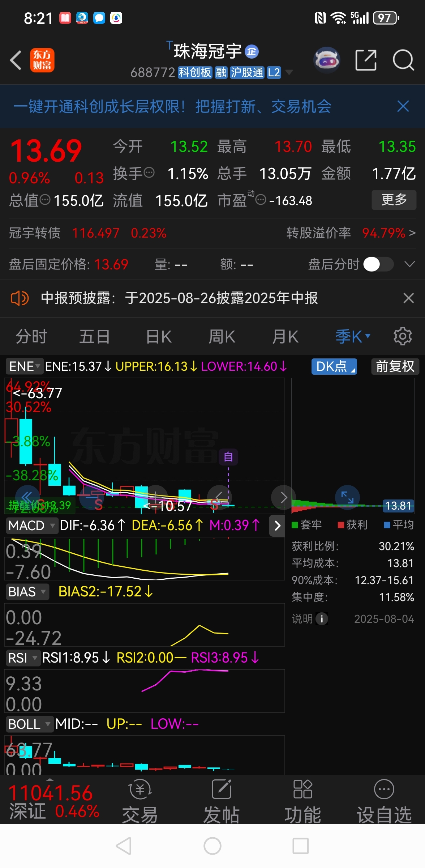Image resolution: width=425 pixels, height=868 pixels.
Task: Open the search magnifier
Action: pos(403,60)
